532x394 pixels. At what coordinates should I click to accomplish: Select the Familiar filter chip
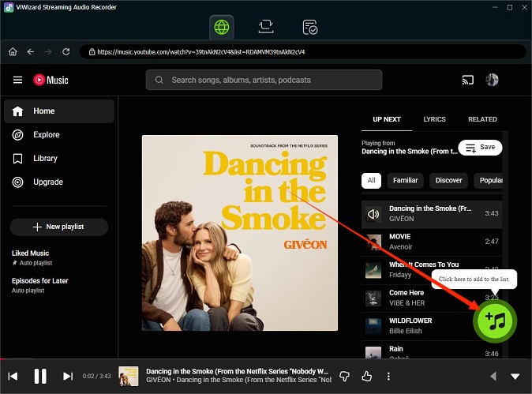(x=406, y=180)
